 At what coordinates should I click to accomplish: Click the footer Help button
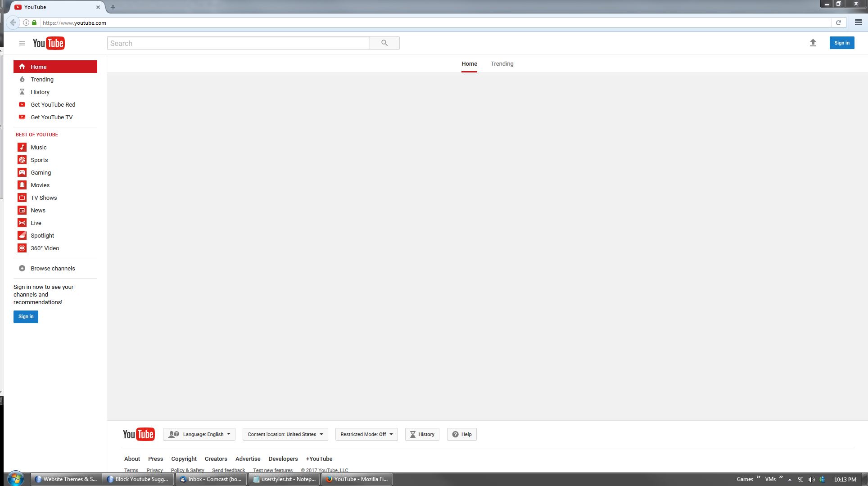click(462, 434)
